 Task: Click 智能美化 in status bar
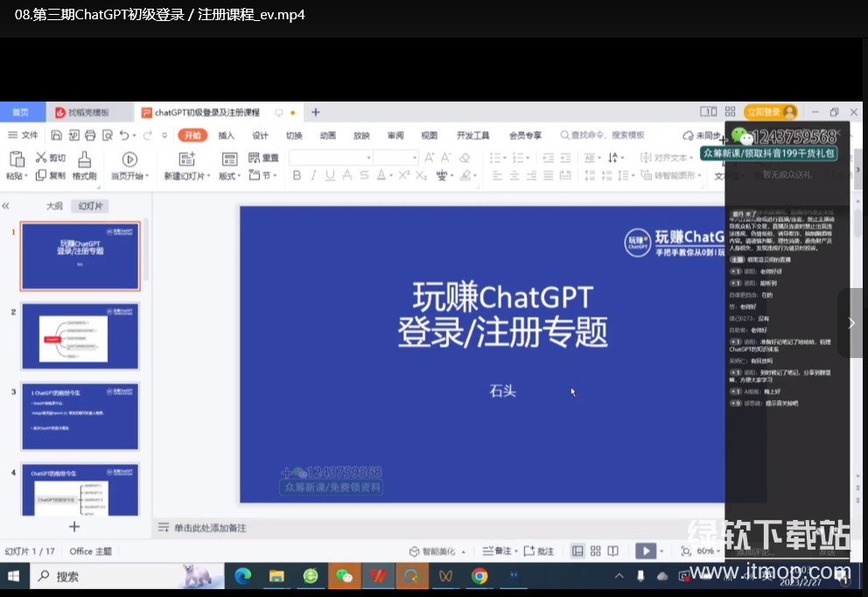(x=437, y=551)
